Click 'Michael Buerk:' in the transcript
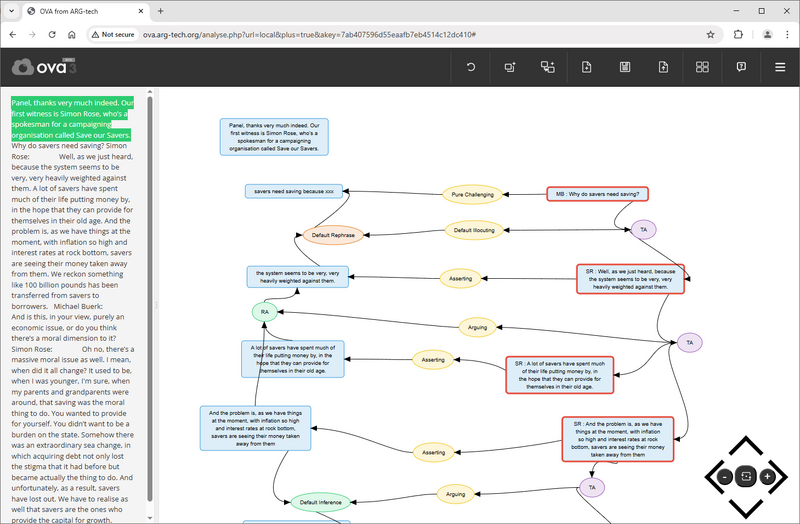The height and width of the screenshot is (524, 800). 78,306
